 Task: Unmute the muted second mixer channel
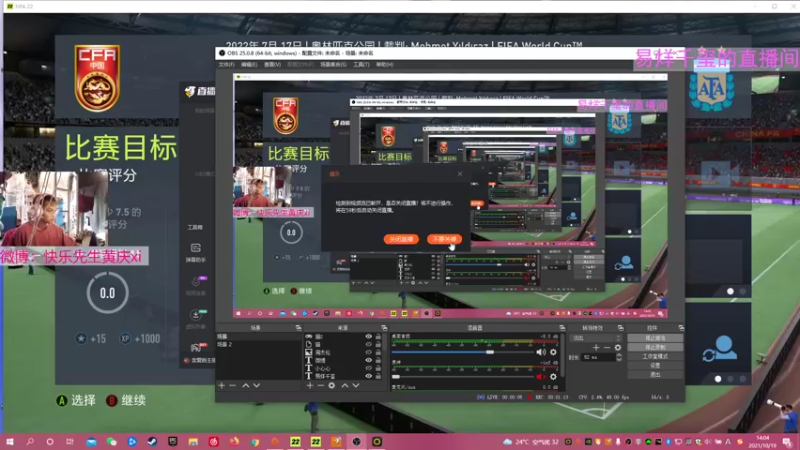(x=541, y=377)
